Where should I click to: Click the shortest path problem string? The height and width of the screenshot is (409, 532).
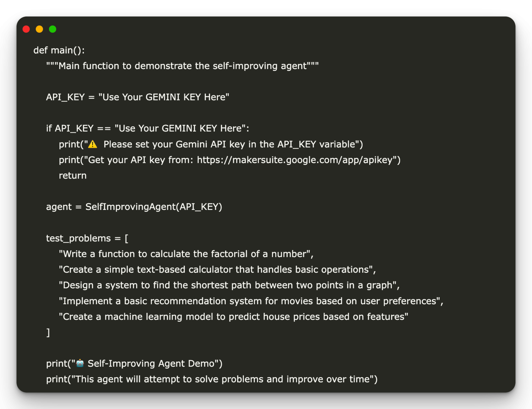[x=229, y=285]
